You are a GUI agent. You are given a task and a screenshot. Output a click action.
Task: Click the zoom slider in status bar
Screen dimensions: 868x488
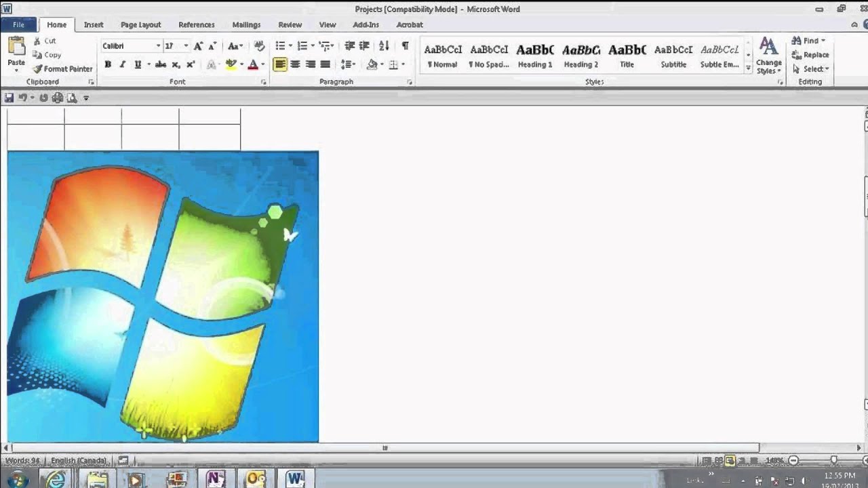point(834,461)
